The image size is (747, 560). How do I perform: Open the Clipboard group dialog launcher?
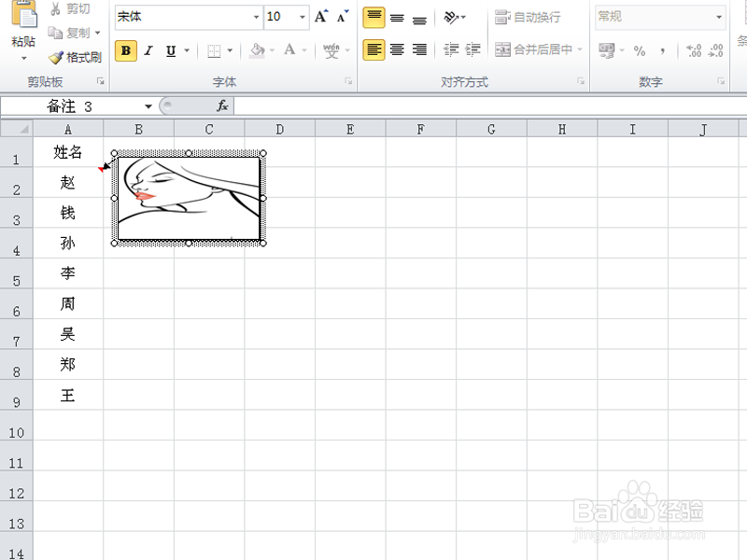coord(101,81)
